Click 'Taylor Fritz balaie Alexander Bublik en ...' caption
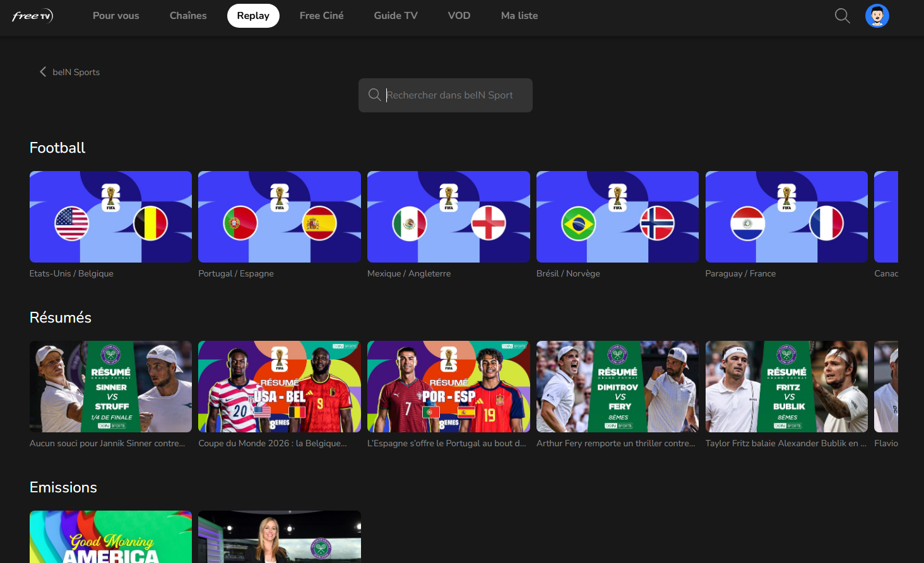The image size is (924, 563). [x=786, y=443]
